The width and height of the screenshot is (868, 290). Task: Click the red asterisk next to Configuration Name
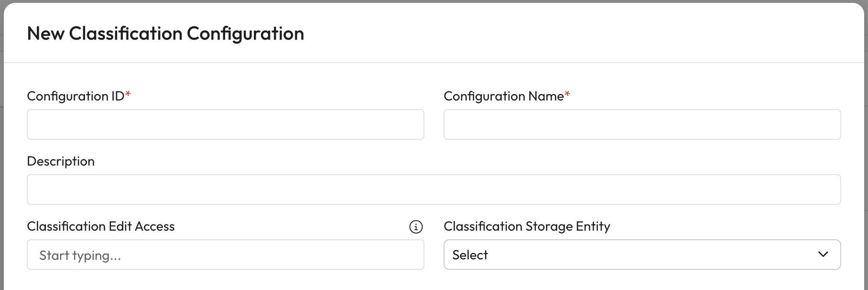567,94
